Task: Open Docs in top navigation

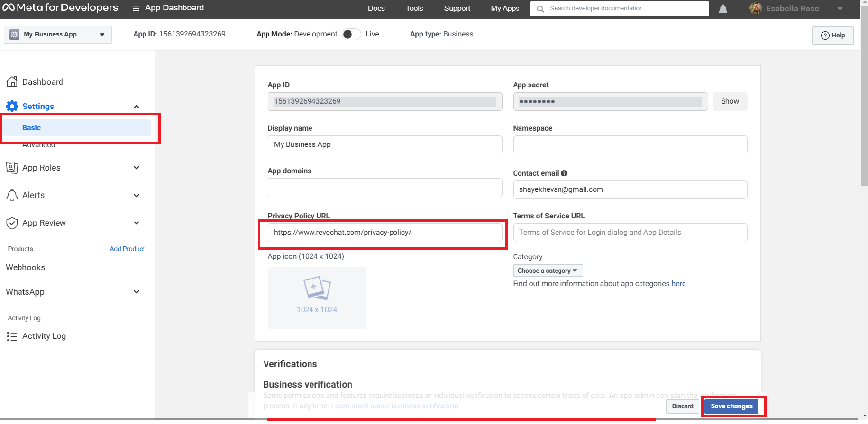Action: 376,9
